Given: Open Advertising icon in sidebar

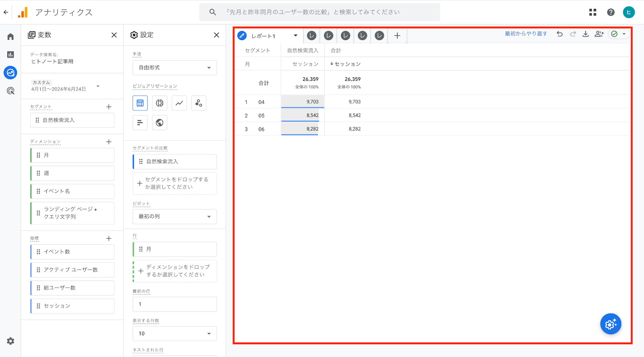Looking at the screenshot, I should 10,91.
